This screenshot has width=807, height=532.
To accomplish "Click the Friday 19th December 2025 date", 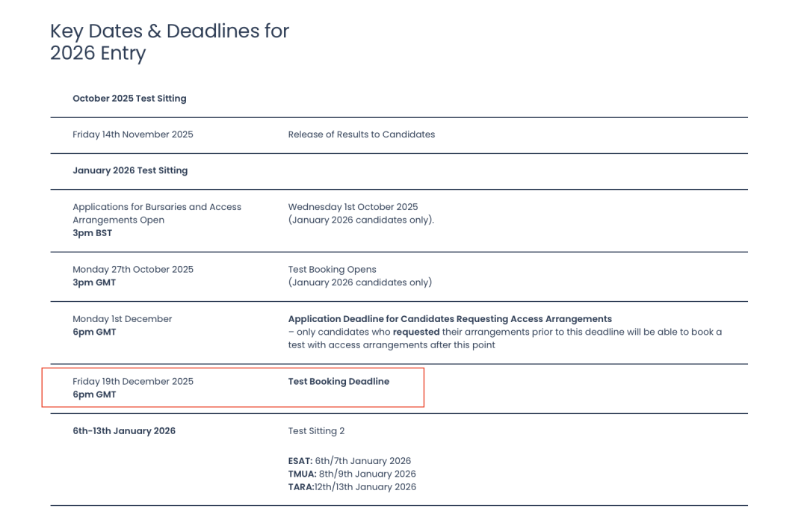I will (132, 382).
